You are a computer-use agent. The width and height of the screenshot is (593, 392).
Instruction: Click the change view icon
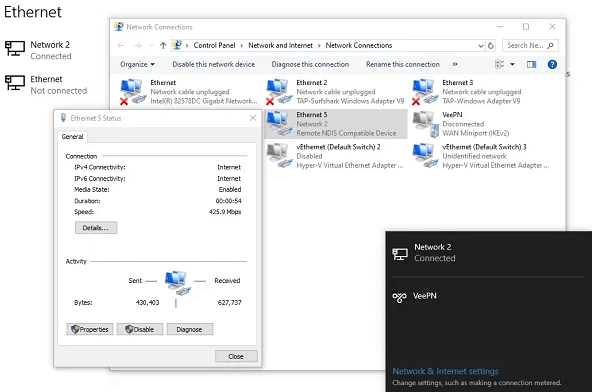coord(499,64)
